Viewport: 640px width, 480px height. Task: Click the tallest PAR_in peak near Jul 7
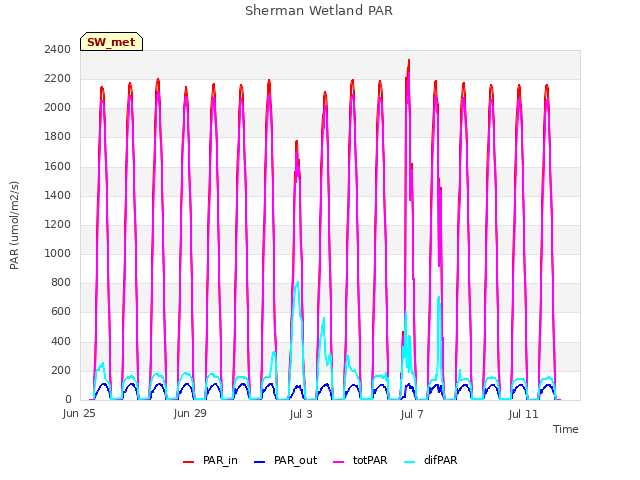tap(409, 60)
